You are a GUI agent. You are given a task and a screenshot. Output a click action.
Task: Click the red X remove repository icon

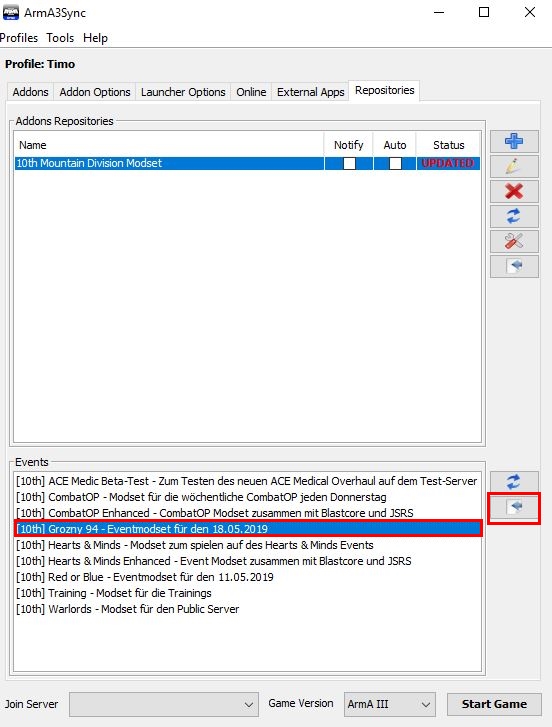click(514, 191)
